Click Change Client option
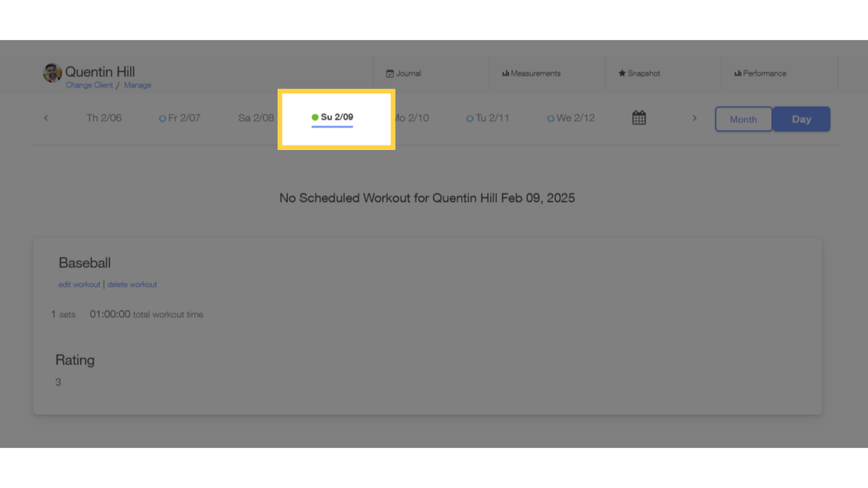Viewport: 868px width, 488px height. (89, 84)
